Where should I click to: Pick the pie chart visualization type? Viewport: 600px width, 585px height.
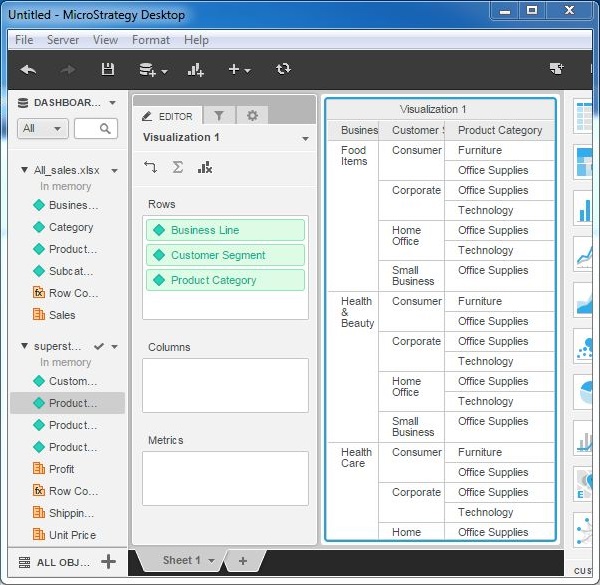pos(584,391)
